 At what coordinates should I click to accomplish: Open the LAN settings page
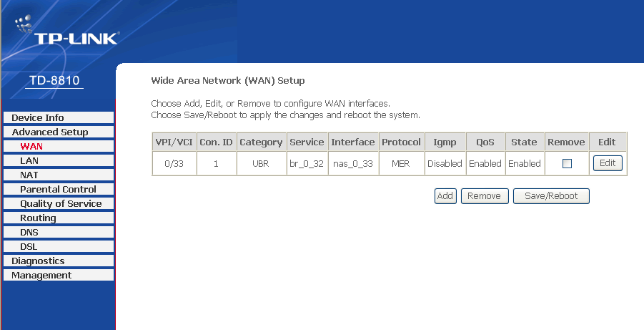29,160
